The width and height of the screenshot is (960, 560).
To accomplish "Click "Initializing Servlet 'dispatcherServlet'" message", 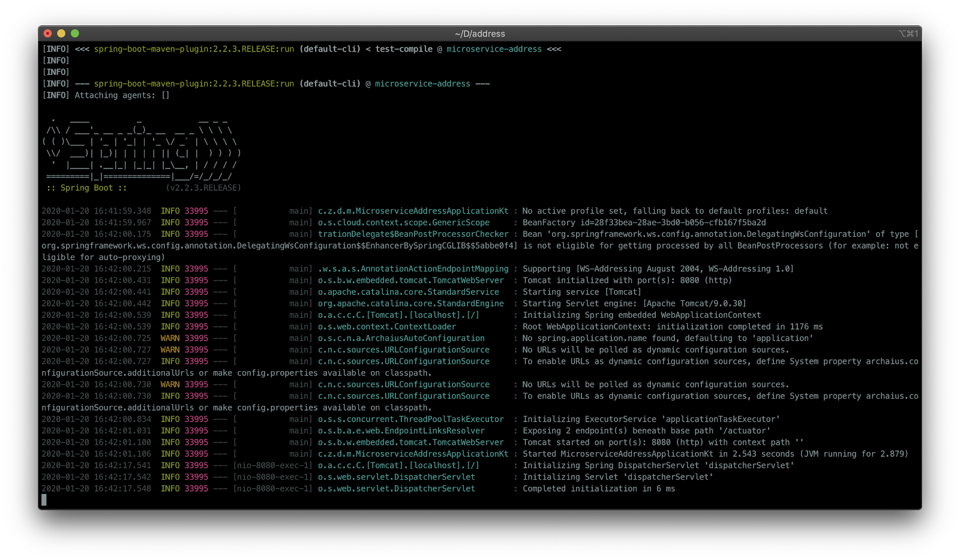I will tap(617, 477).
